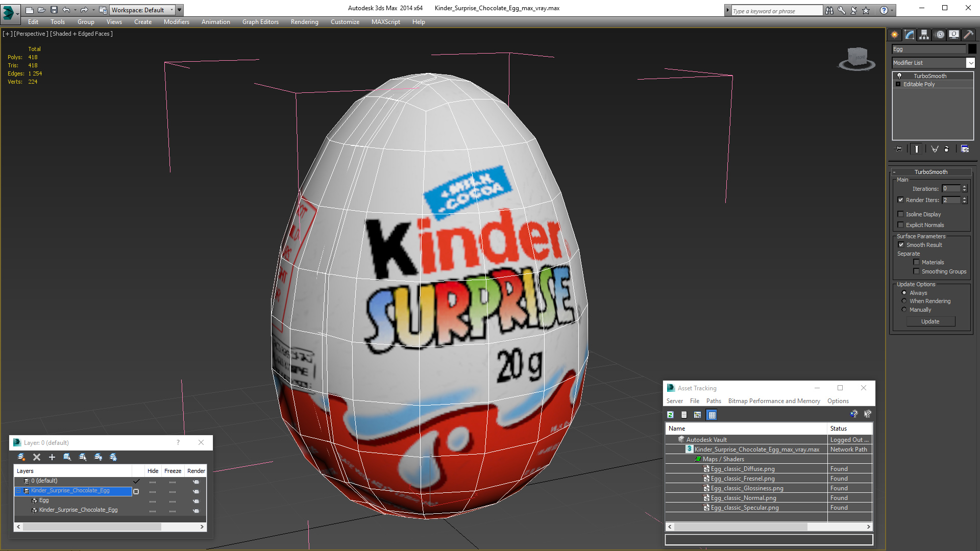
Task: Click Layer dialog horizontal scrollbar
Action: (x=110, y=527)
